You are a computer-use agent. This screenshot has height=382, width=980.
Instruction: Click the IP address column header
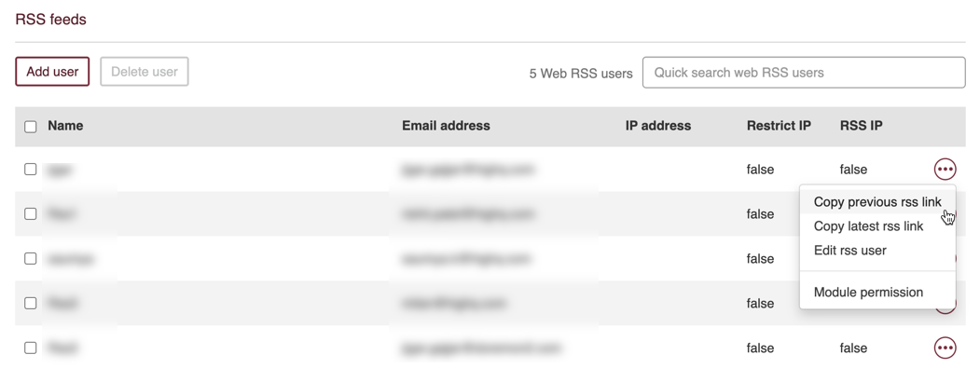[658, 126]
